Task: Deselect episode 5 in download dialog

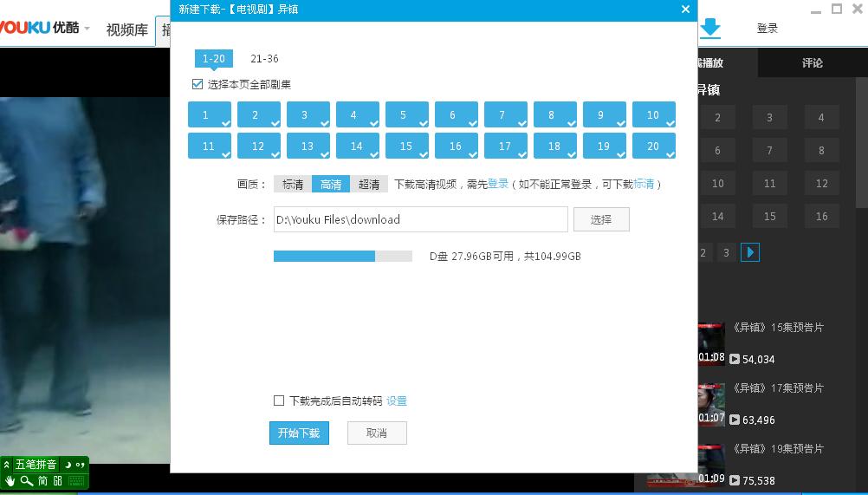Action: [x=407, y=114]
